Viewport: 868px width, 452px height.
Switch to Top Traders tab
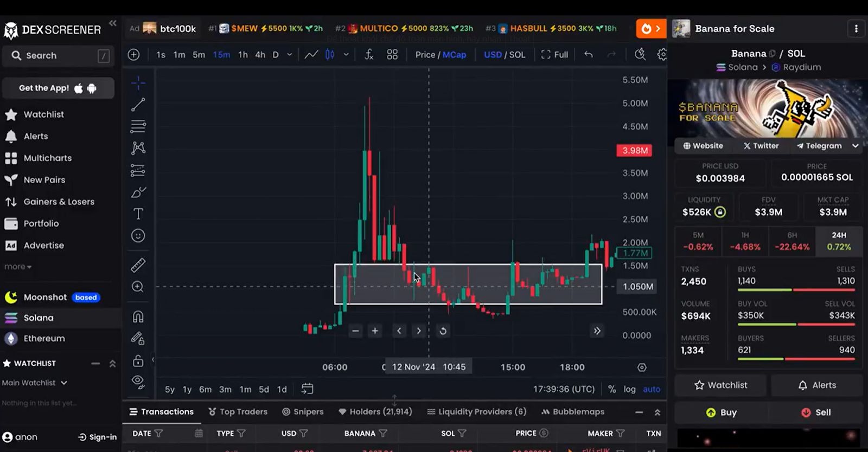(238, 412)
